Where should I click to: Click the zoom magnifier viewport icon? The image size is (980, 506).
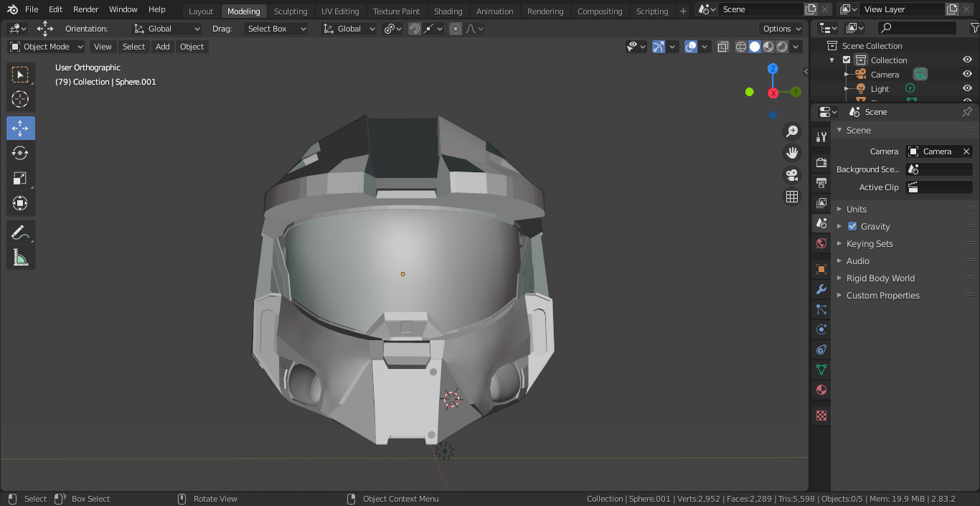click(792, 131)
